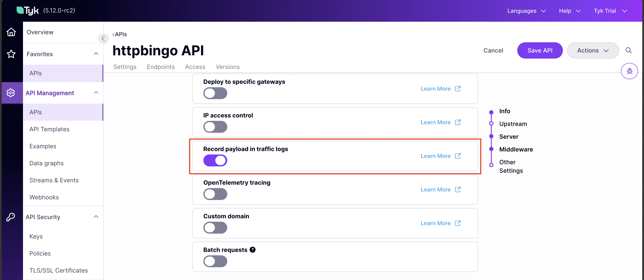Open the Versions tab

coord(227,67)
